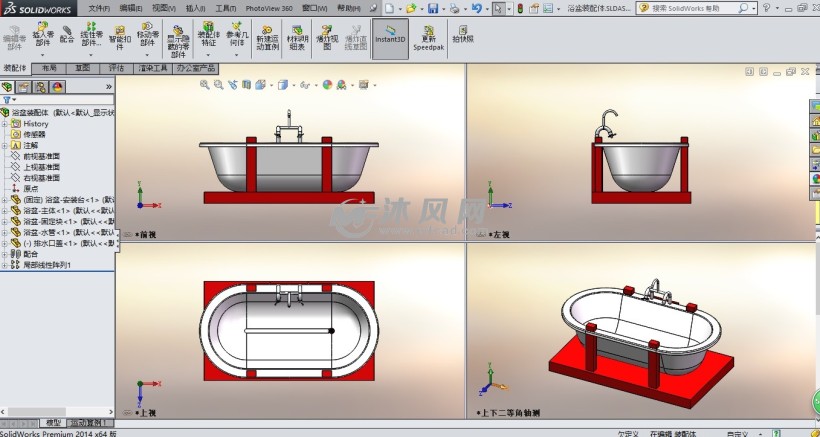This screenshot has height=437, width=820.
Task: Click the Save floppy disk icon
Action: point(432,8)
